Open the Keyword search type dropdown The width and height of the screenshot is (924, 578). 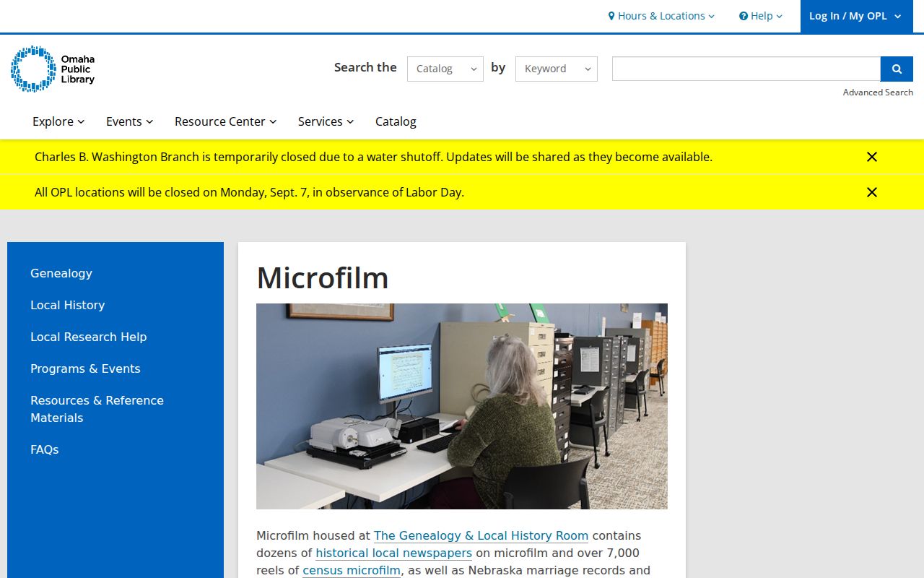pyautogui.click(x=557, y=69)
